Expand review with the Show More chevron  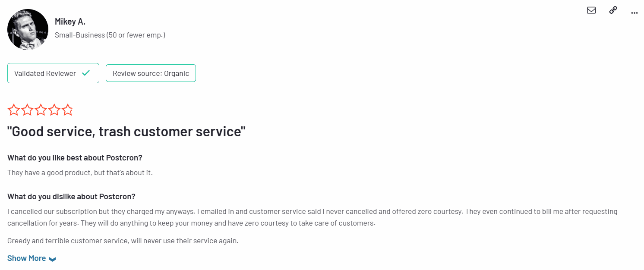[x=53, y=259]
